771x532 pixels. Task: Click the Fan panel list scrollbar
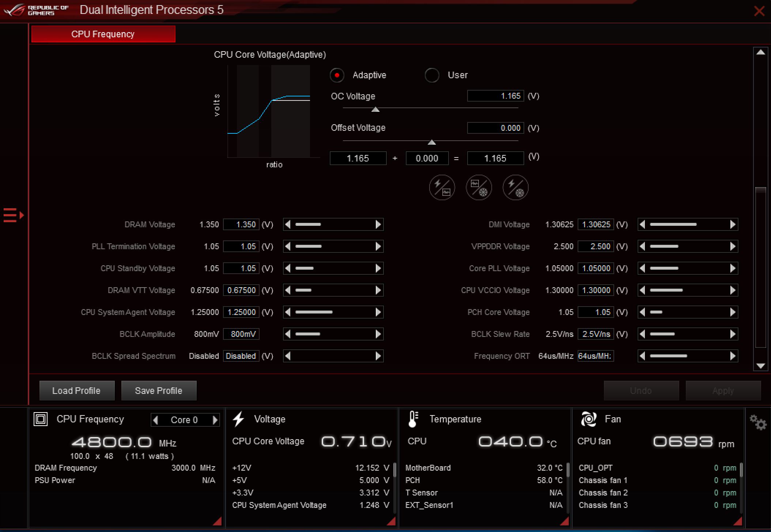click(x=741, y=470)
